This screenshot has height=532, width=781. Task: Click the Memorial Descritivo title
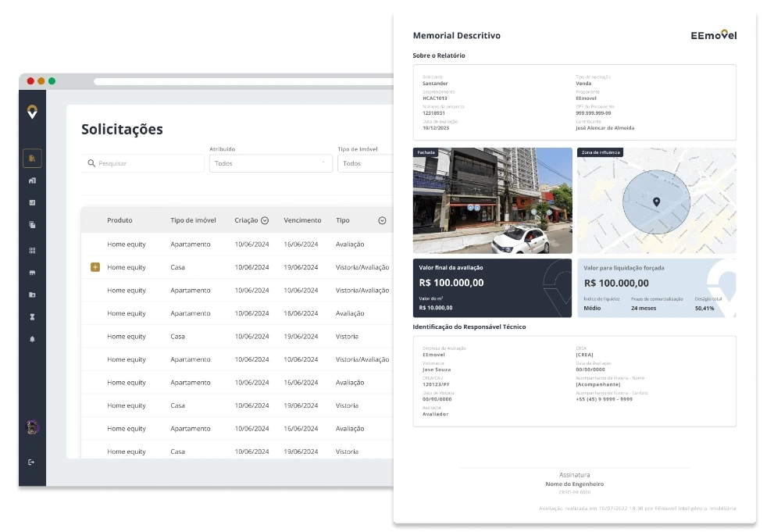pyautogui.click(x=456, y=35)
